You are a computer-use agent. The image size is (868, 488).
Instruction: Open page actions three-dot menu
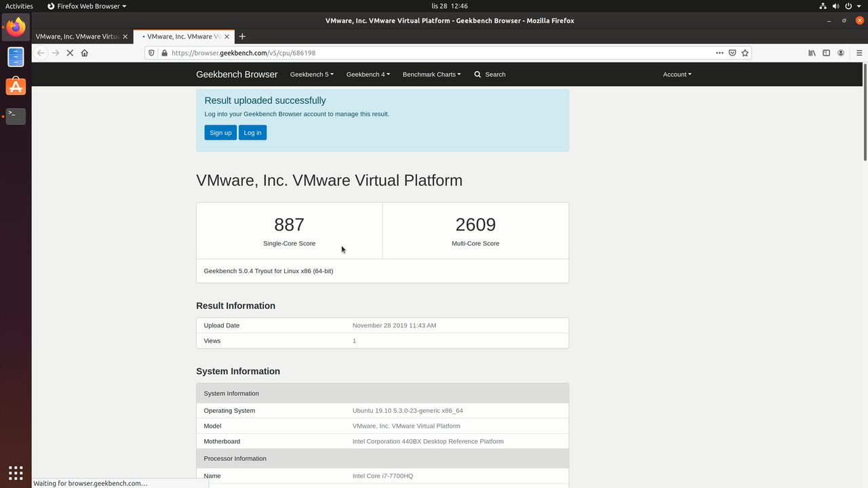tap(719, 53)
